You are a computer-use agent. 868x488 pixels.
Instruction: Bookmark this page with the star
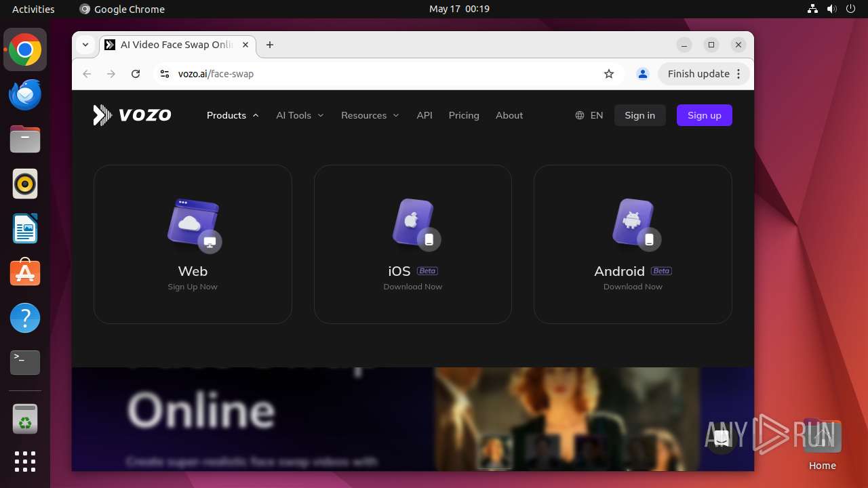[x=609, y=74]
